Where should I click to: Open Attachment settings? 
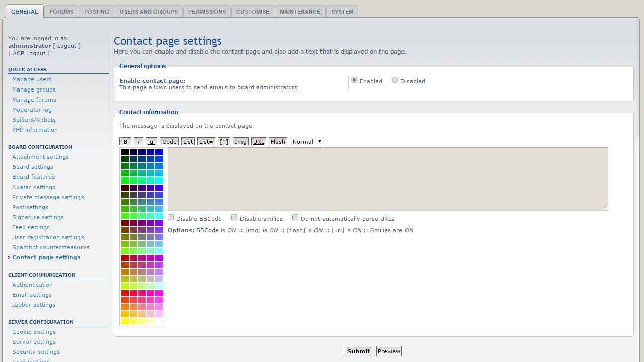pos(40,157)
